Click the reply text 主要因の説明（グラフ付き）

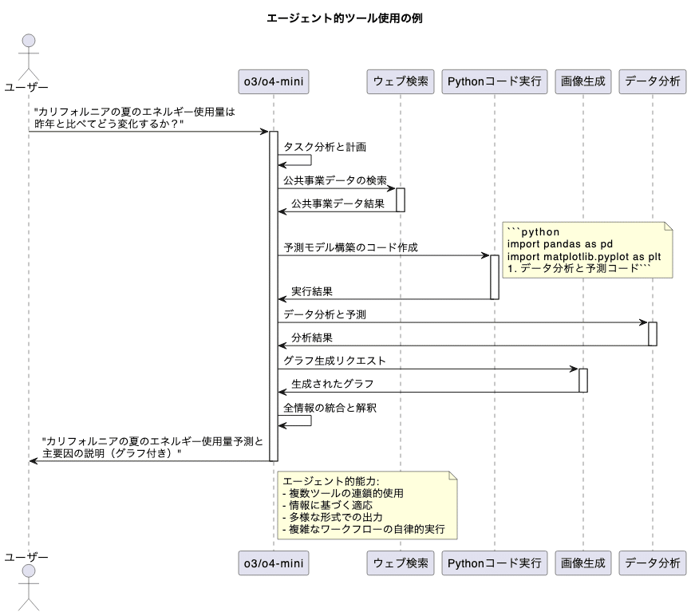[x=112, y=453]
